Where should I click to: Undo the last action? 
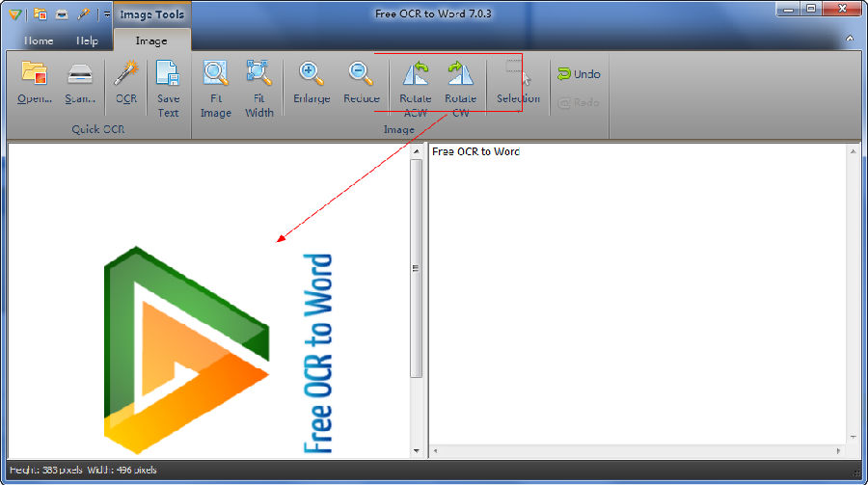pyautogui.click(x=579, y=73)
